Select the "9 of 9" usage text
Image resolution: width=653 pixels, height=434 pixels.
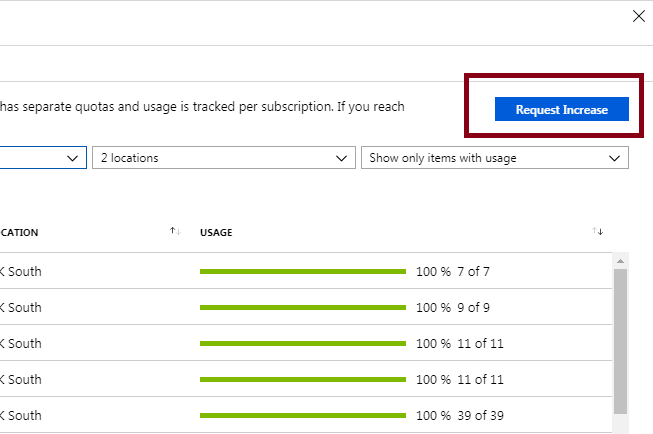pos(473,307)
